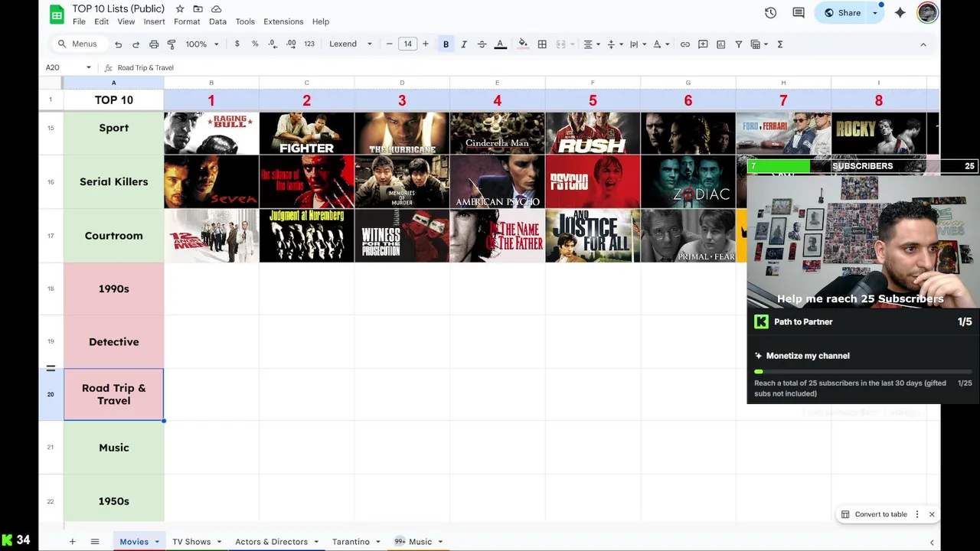Click the Decrease decimal places icon
The width and height of the screenshot is (980, 551).
[273, 44]
